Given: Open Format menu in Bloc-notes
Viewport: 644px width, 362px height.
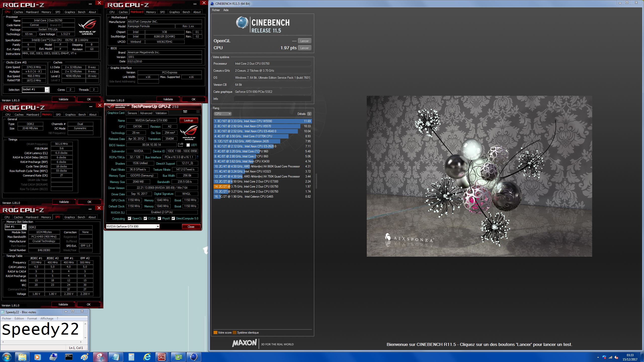Looking at the screenshot, I should coord(32,319).
